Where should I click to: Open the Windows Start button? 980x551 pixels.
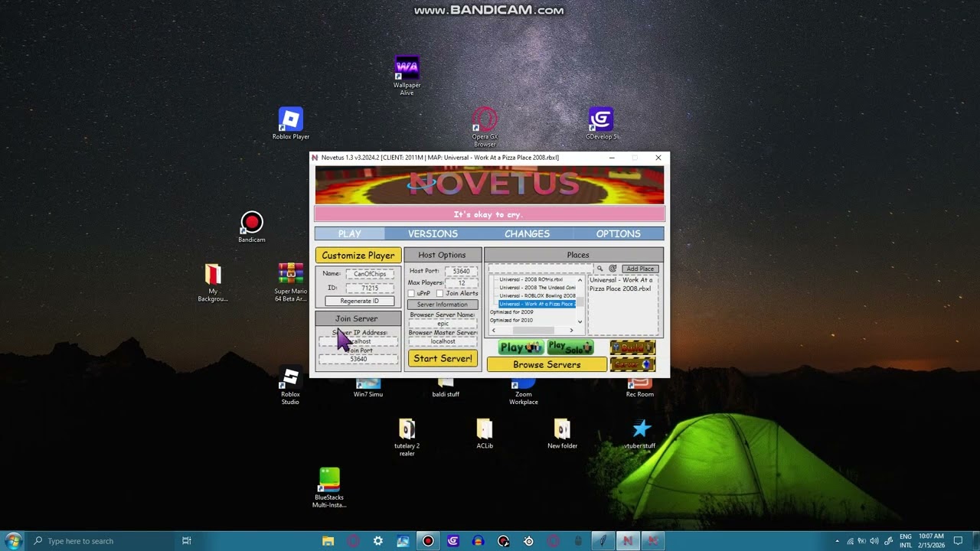[x=13, y=541]
